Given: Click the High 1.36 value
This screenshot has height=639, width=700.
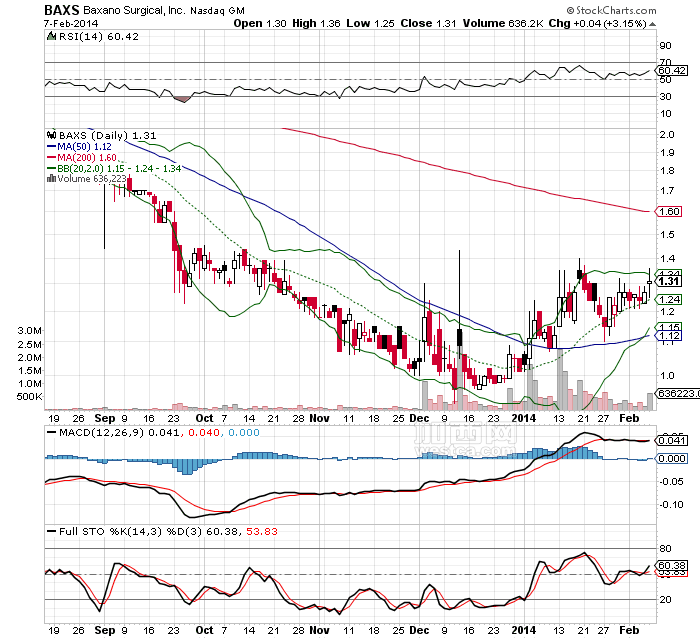Looking at the screenshot, I should pyautogui.click(x=317, y=23).
